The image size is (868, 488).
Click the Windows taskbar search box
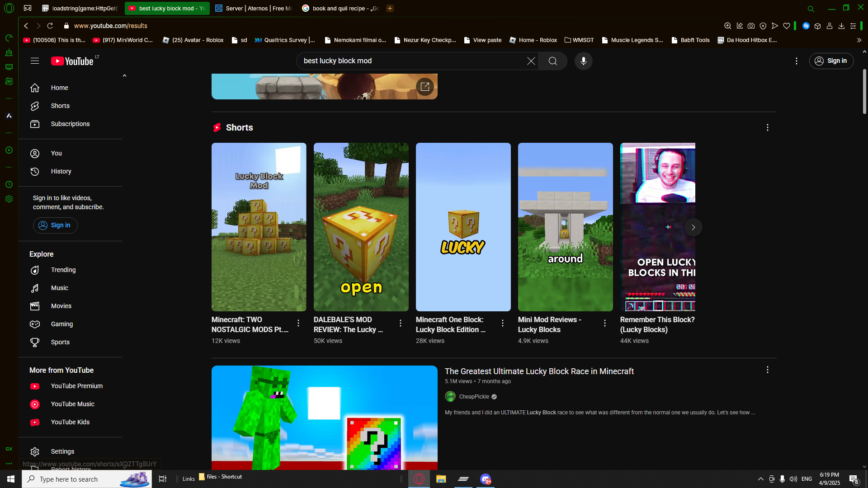(x=87, y=479)
